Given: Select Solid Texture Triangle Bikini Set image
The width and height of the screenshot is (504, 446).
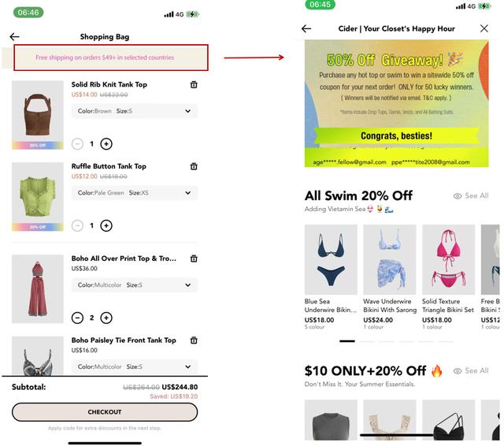Looking at the screenshot, I should tap(448, 259).
